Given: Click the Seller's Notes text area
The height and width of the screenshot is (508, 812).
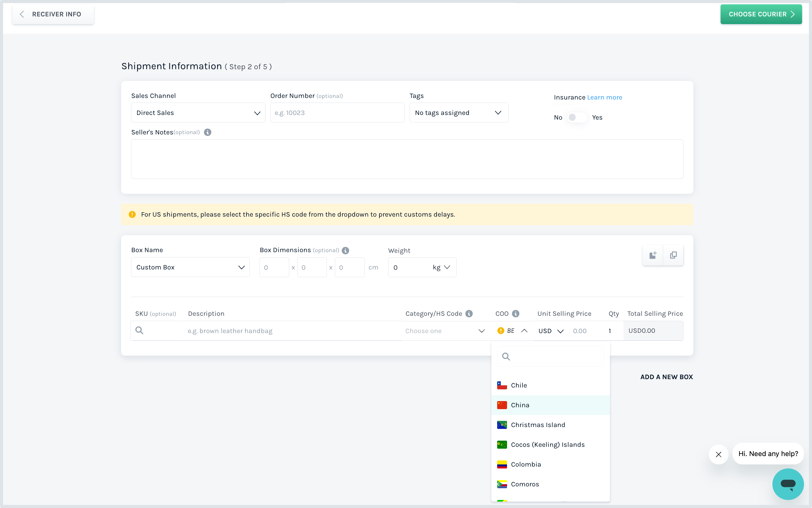Looking at the screenshot, I should (407, 159).
